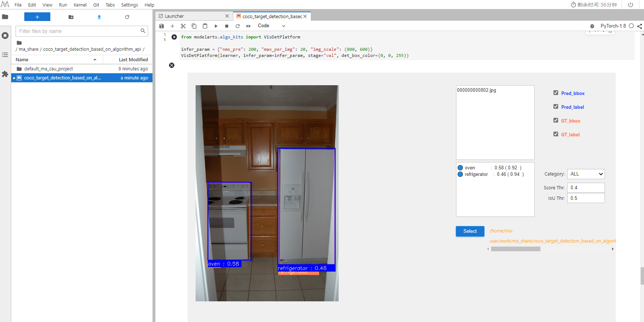
Task: Click the horizontal path scrollbar
Action: pos(516,249)
